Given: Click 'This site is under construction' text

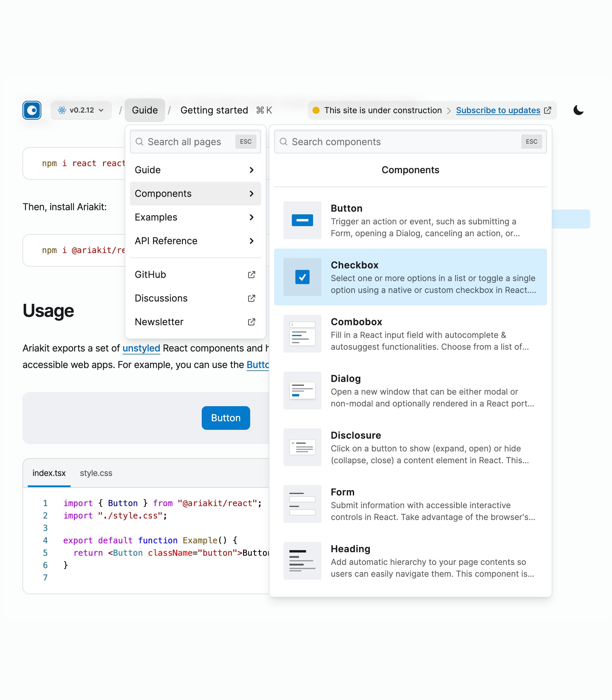Looking at the screenshot, I should [x=383, y=110].
